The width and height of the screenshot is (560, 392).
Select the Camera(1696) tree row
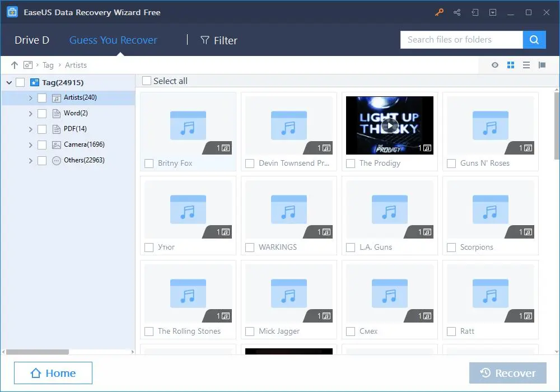[x=68, y=144]
